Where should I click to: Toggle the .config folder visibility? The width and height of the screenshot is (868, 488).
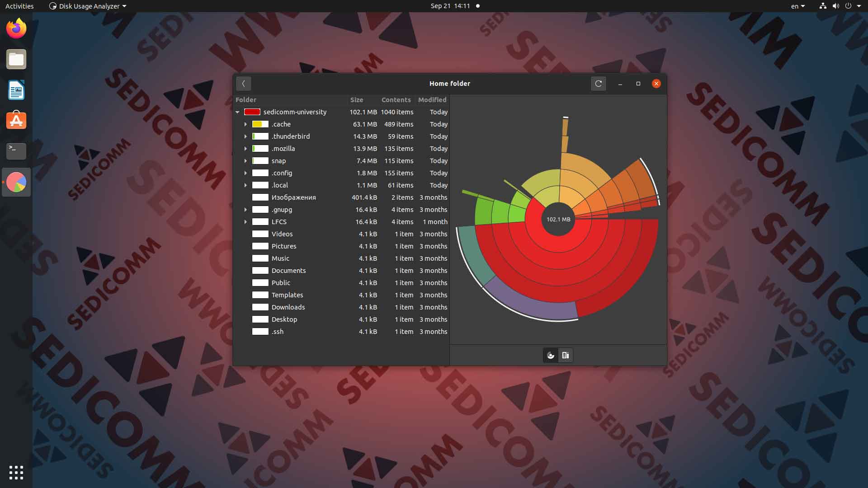click(x=245, y=173)
